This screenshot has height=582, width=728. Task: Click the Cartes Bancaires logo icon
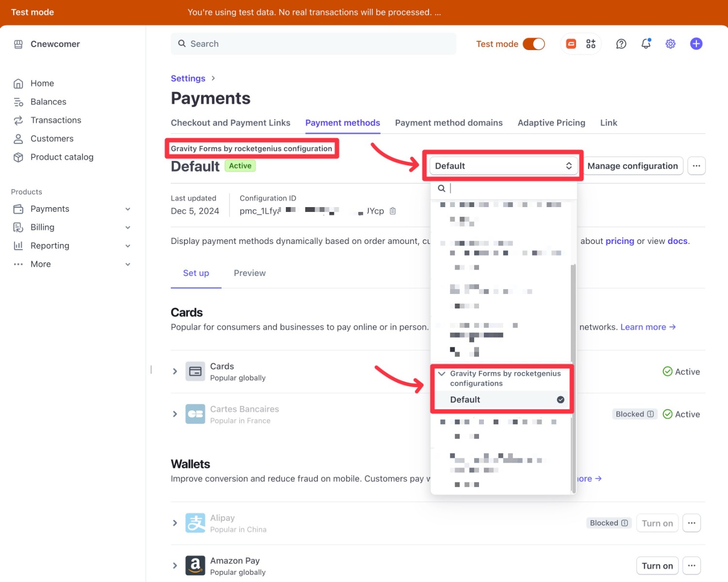click(x=195, y=414)
